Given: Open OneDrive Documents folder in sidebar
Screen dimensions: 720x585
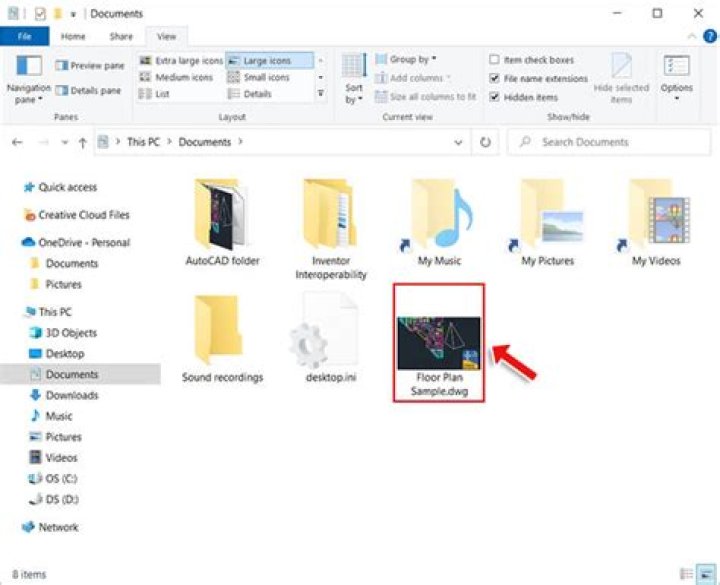Looking at the screenshot, I should click(x=72, y=264).
